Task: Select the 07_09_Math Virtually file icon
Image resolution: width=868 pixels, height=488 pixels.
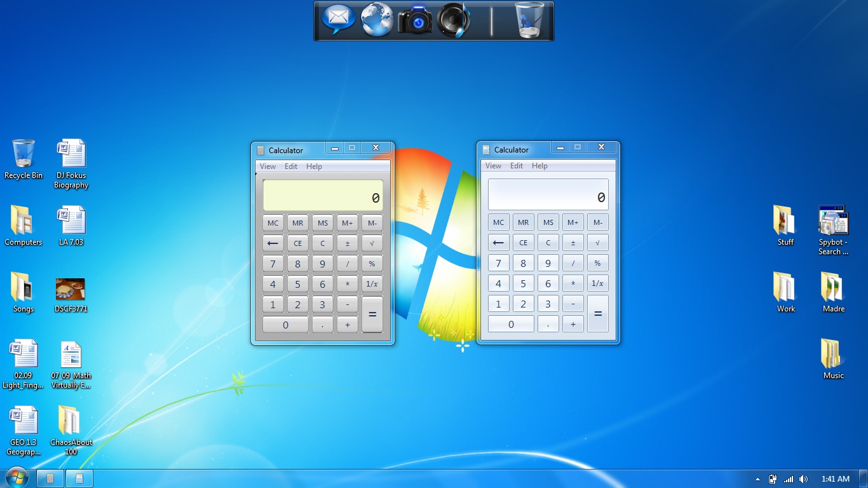Action: coord(71,365)
